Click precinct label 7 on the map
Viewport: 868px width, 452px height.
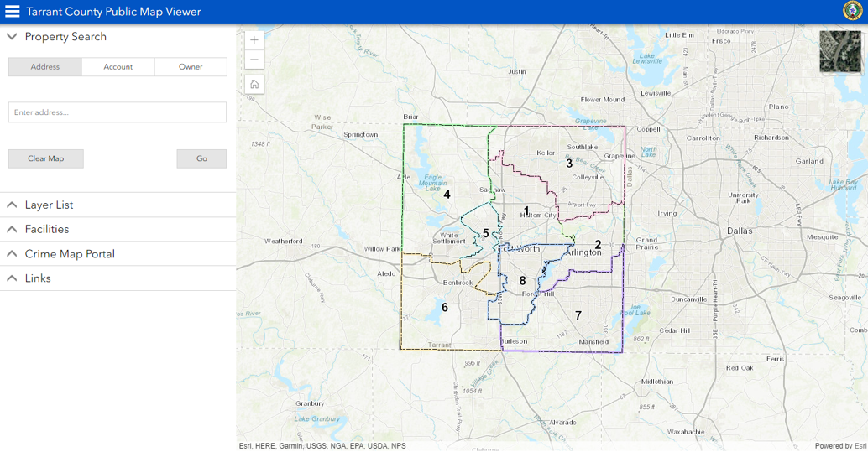point(578,315)
